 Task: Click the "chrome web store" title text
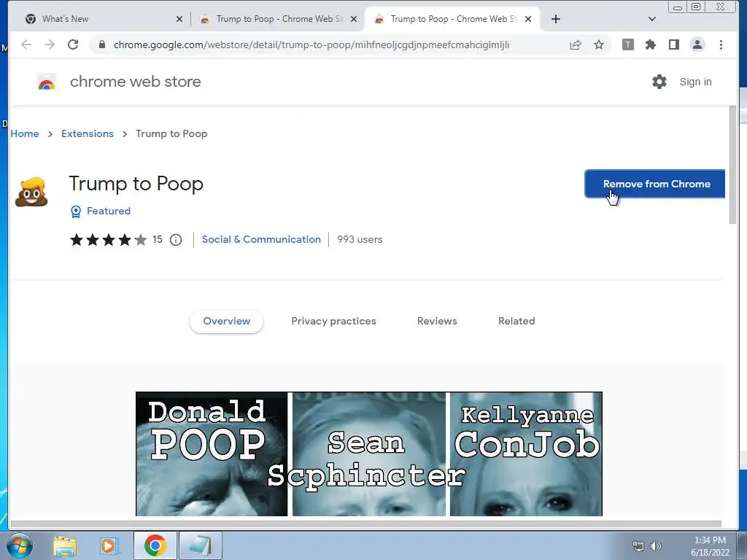point(135,82)
